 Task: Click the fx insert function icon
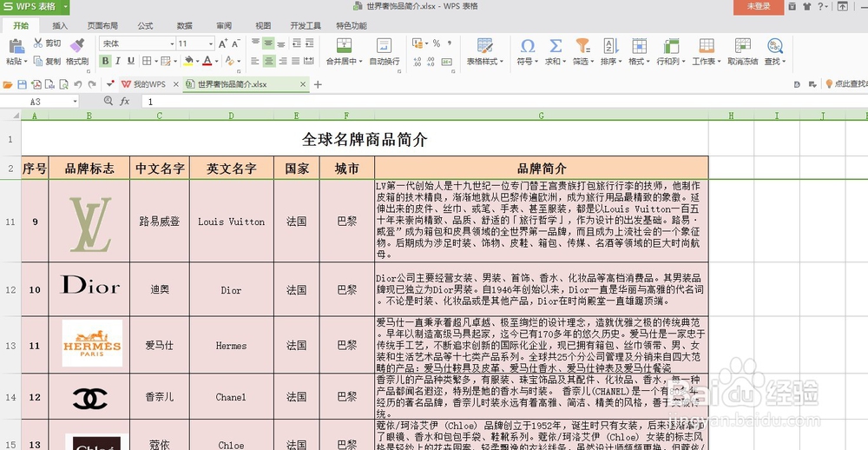pos(125,102)
